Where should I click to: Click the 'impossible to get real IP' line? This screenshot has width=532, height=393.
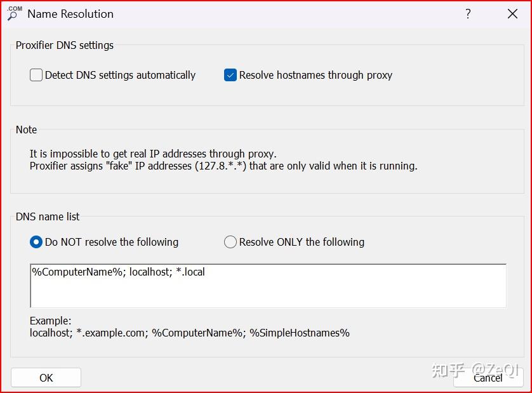point(153,154)
